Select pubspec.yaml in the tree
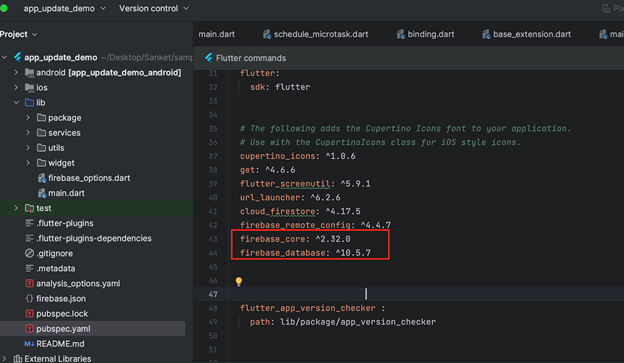Viewport: 624px width, 363px height. (x=63, y=329)
